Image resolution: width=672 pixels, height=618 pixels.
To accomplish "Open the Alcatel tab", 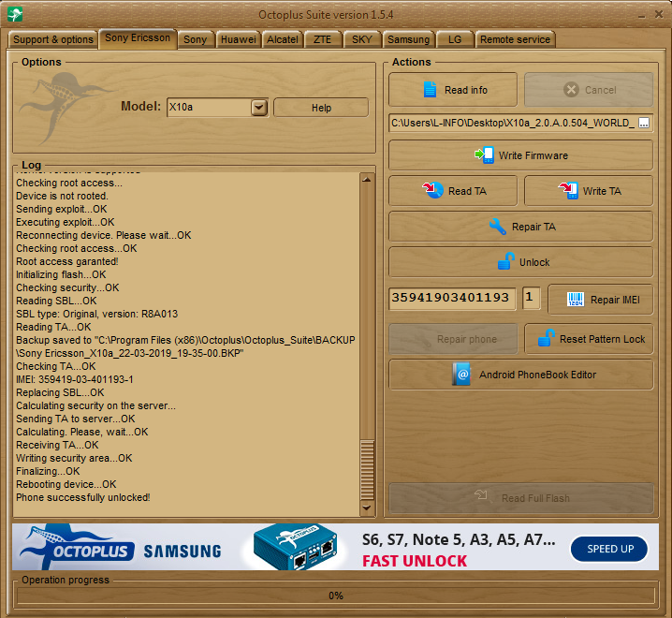I will pos(283,39).
